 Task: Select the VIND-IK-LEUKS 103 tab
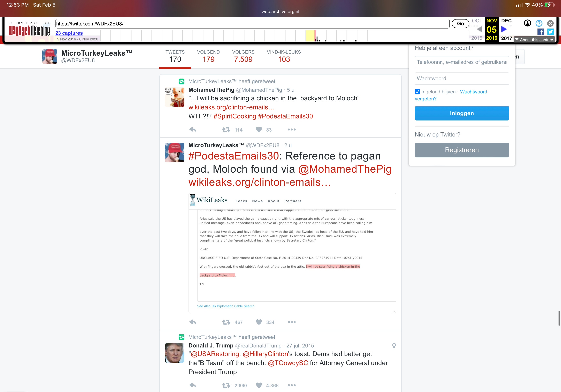284,56
